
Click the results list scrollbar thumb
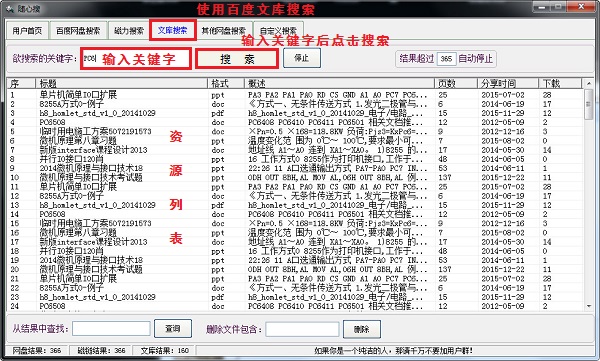tap(589, 104)
